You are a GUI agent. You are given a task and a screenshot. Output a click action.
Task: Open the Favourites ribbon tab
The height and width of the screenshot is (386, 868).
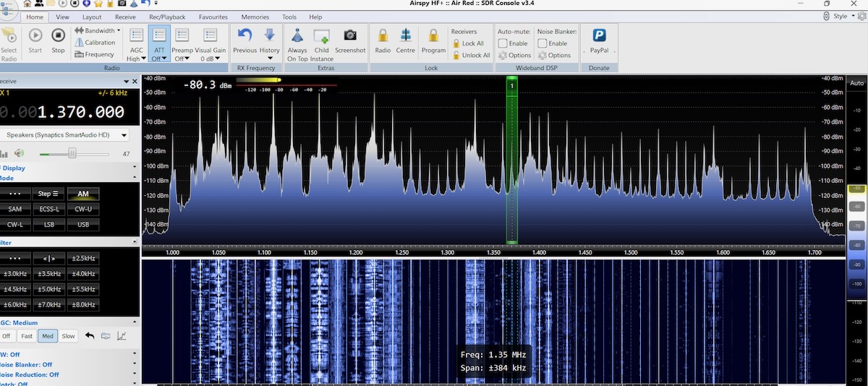click(x=213, y=17)
